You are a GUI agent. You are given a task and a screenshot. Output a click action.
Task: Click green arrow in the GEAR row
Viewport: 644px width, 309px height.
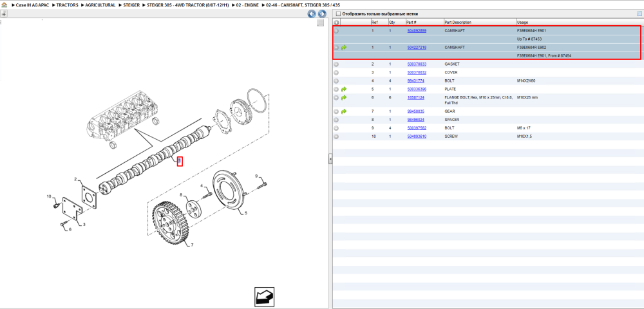[x=344, y=111]
